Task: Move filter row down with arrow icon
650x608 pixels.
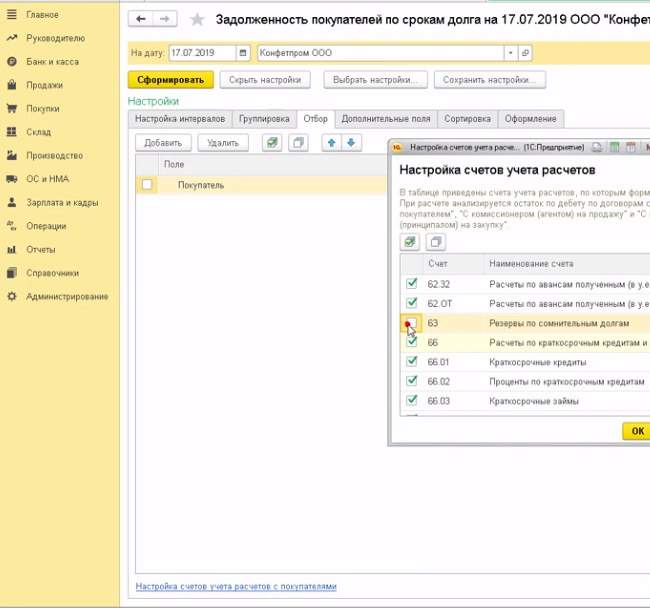Action: click(x=351, y=143)
